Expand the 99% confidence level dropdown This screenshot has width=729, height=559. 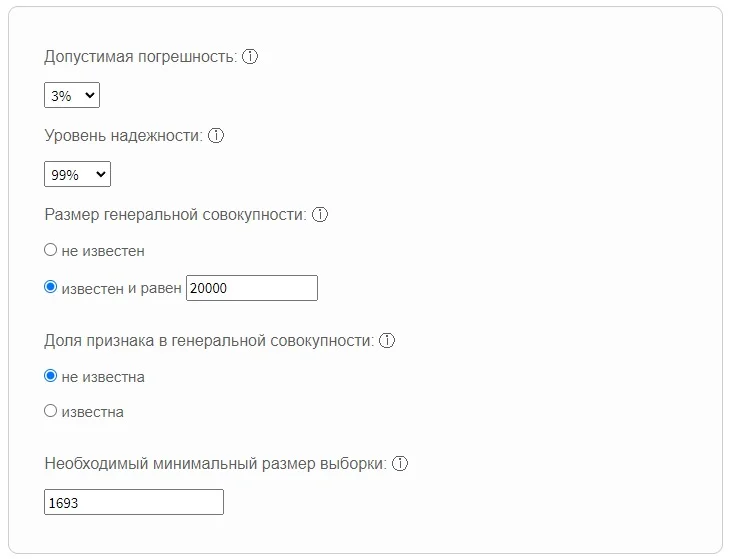[77, 175]
